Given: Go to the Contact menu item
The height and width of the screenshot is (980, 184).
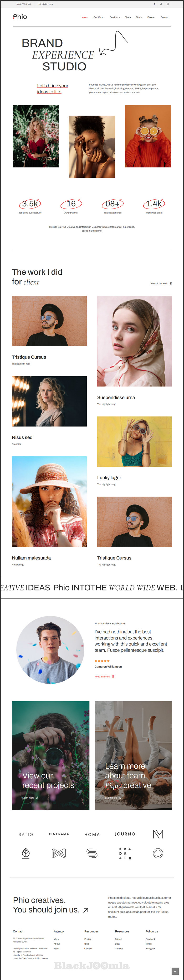Looking at the screenshot, I should pyautogui.click(x=165, y=17).
